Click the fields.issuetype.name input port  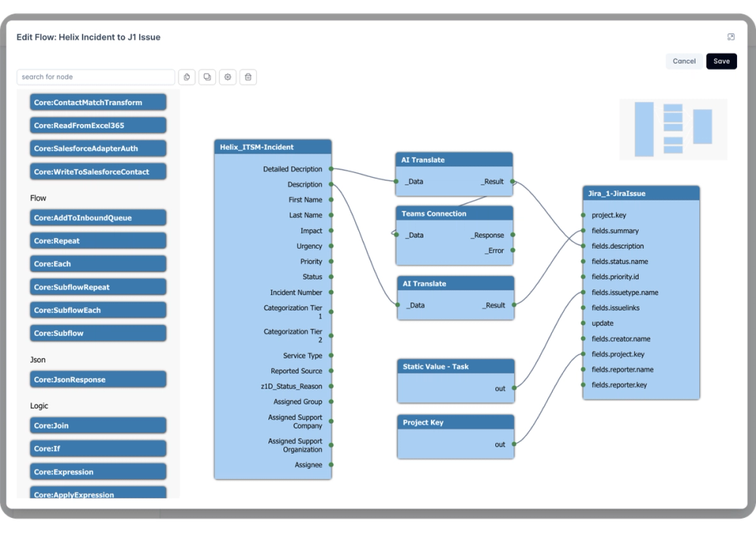[x=583, y=293]
